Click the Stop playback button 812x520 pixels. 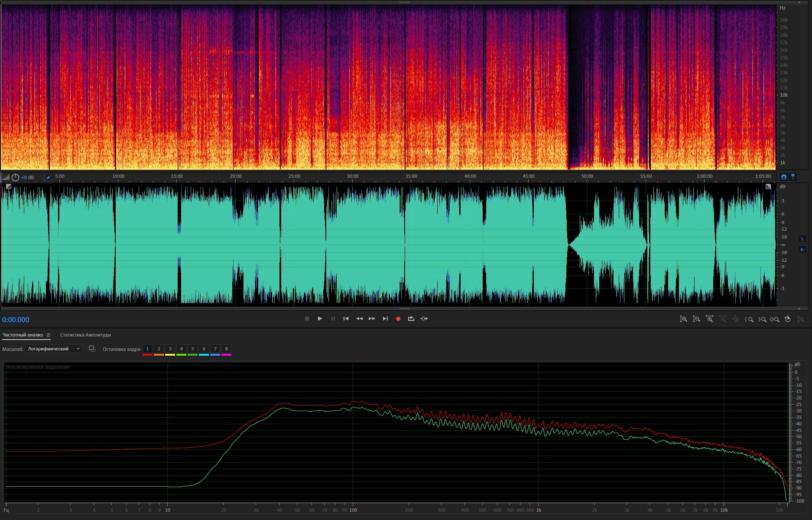tap(307, 319)
